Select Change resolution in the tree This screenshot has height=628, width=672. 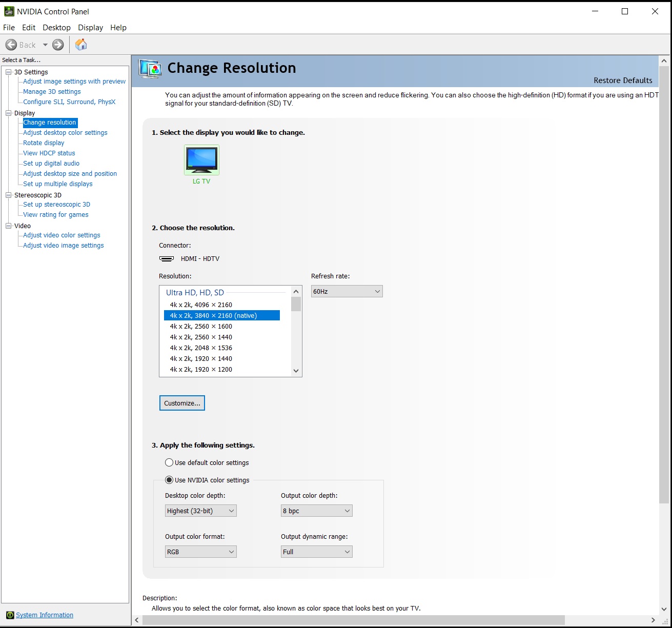[x=50, y=123]
